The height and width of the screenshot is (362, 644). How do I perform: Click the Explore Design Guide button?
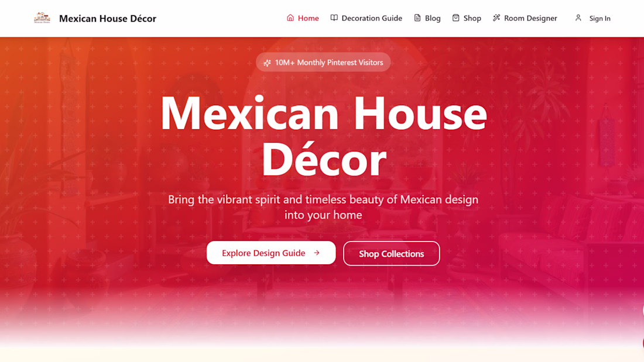click(271, 253)
